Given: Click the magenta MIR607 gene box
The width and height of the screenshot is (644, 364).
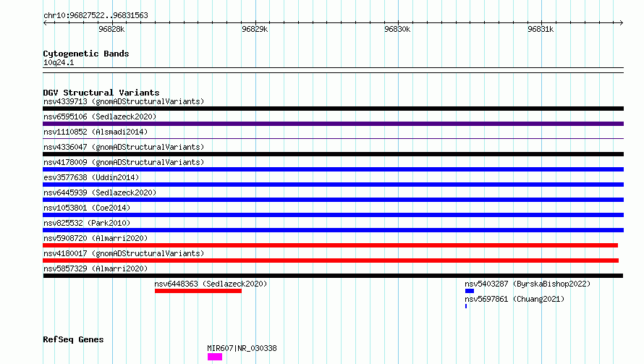Looking at the screenshot, I should (x=215, y=357).
